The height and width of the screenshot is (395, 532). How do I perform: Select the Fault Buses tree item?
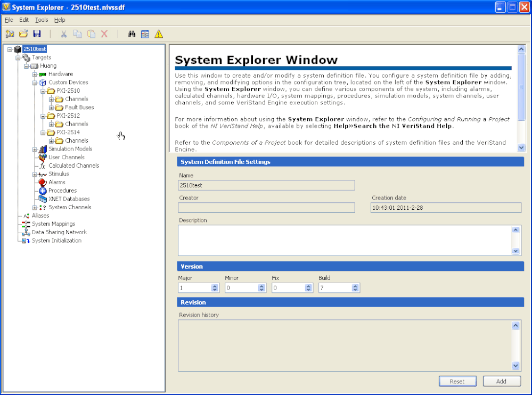click(x=79, y=107)
